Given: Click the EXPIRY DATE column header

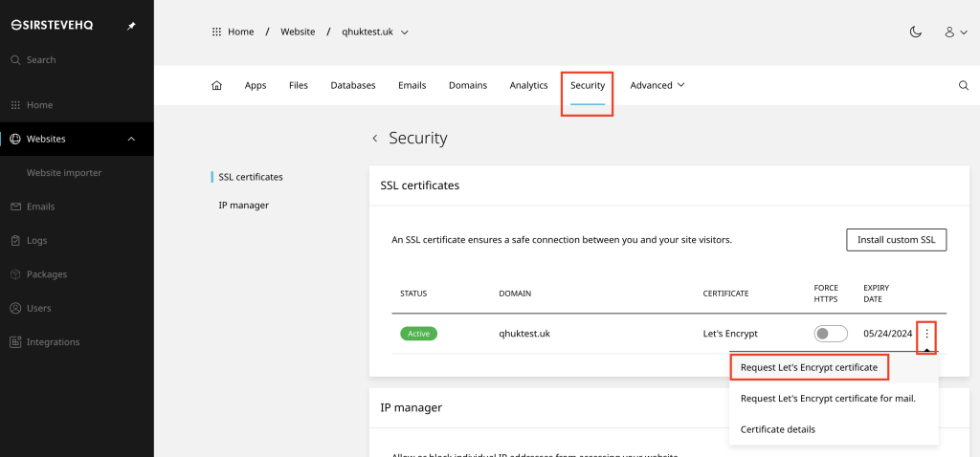Looking at the screenshot, I should (877, 294).
